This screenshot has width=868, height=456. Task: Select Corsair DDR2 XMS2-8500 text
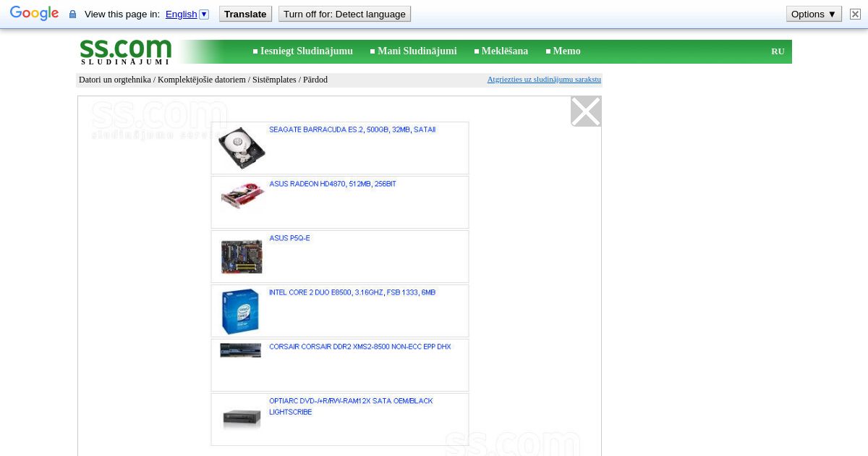[360, 347]
